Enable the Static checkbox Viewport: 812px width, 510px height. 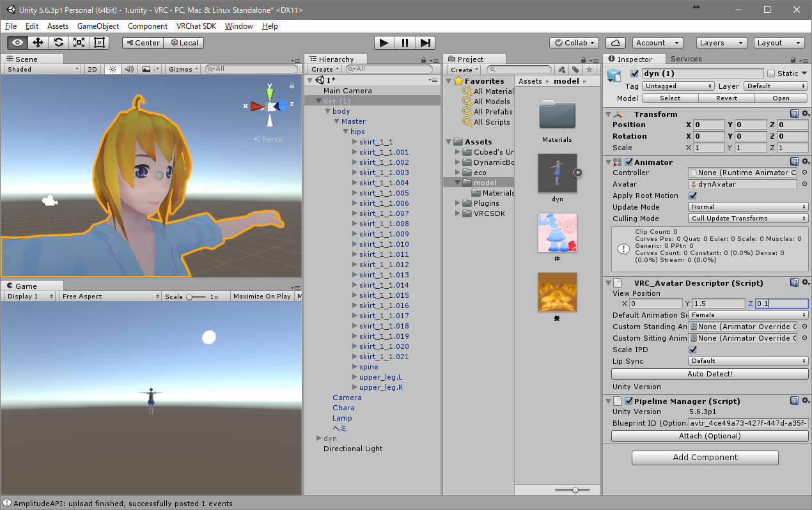tap(771, 73)
